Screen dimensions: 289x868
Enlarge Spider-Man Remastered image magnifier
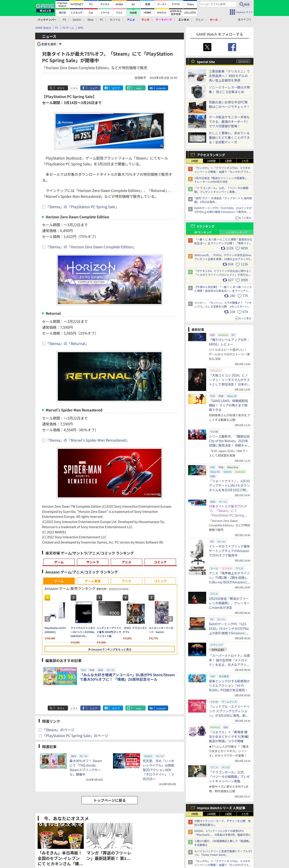(x=159, y=495)
